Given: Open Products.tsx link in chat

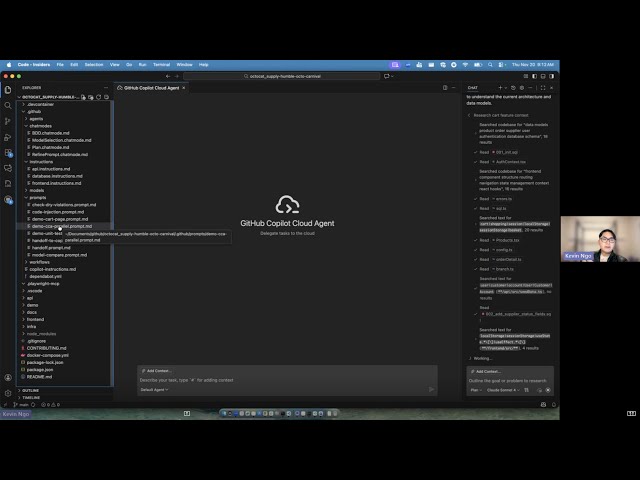Looking at the screenshot, I should point(507,240).
